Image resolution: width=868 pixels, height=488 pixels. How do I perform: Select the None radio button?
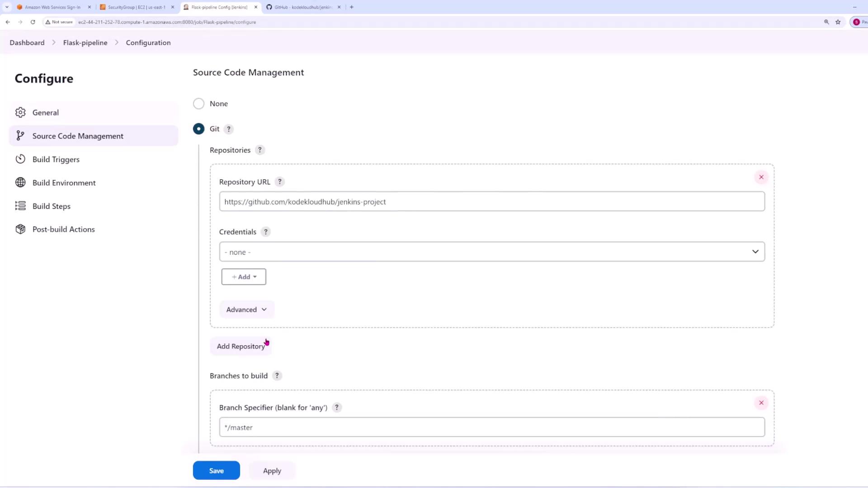tap(198, 103)
